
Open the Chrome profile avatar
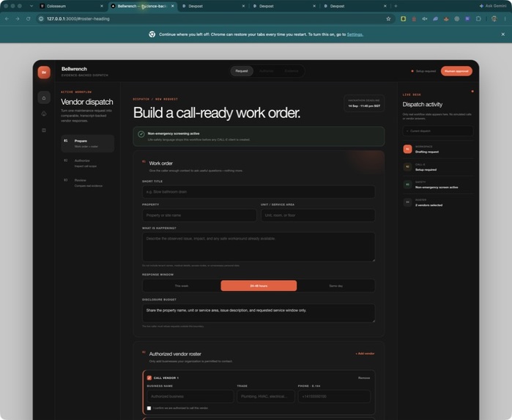pos(494,19)
